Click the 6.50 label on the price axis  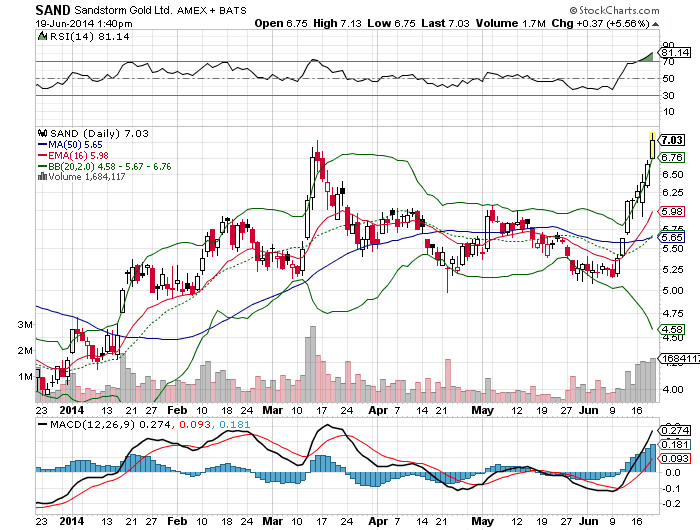[x=673, y=175]
